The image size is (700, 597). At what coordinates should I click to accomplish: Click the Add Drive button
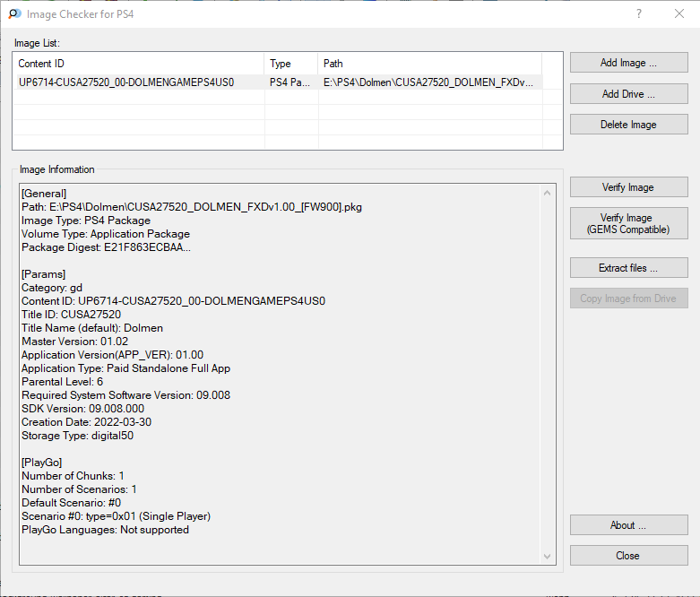tap(628, 94)
